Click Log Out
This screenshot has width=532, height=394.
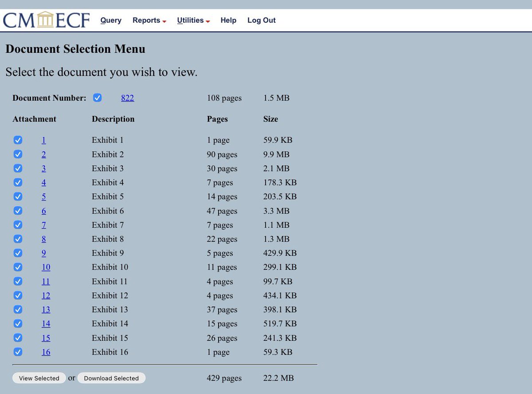pyautogui.click(x=262, y=20)
